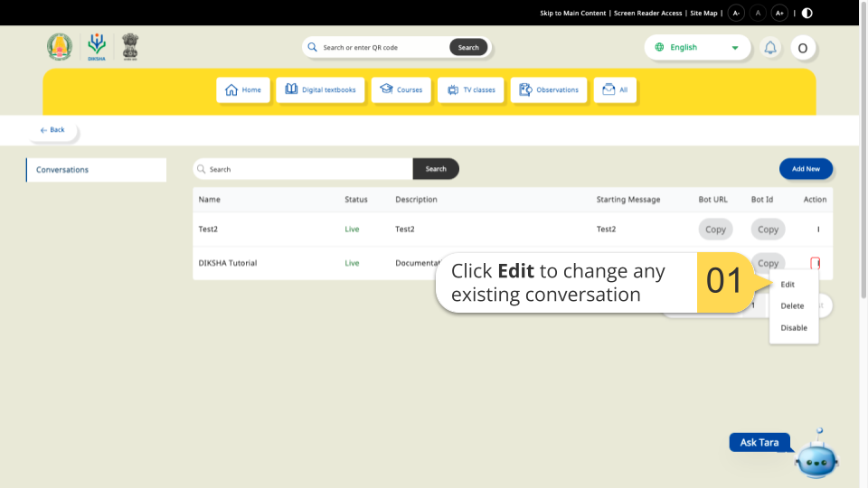Open the Digital textbooks tab
The image size is (868, 488).
[320, 90]
